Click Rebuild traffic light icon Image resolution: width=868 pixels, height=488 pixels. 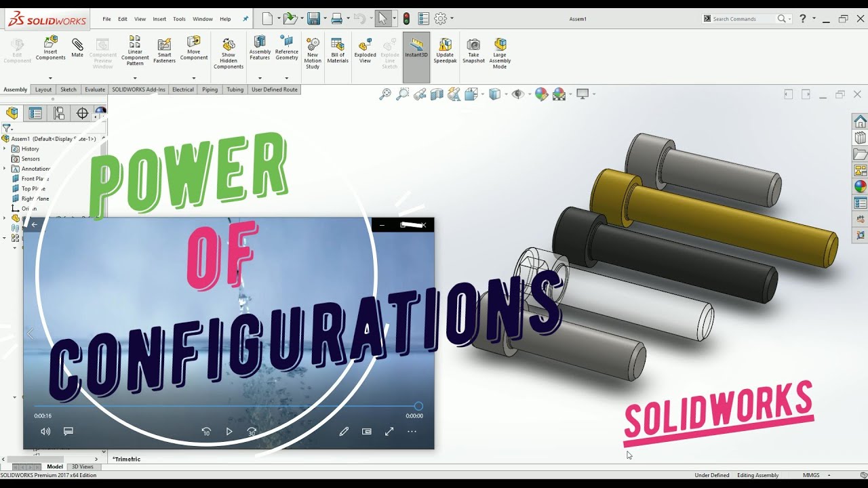(406, 19)
